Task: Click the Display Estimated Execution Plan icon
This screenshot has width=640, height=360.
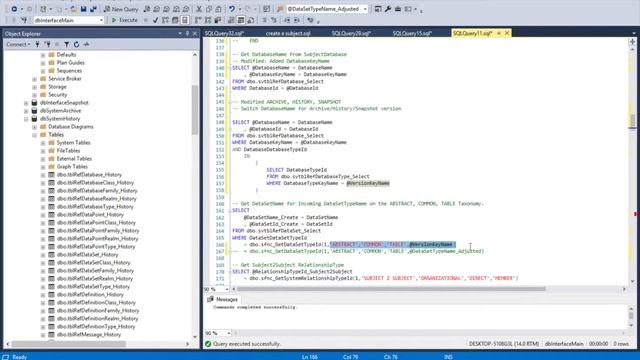Action: [x=165, y=20]
